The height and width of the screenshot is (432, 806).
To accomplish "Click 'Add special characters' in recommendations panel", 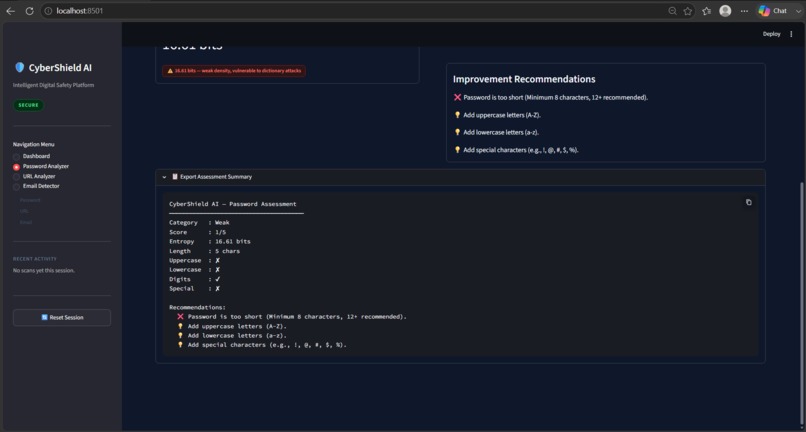I will 517,150.
